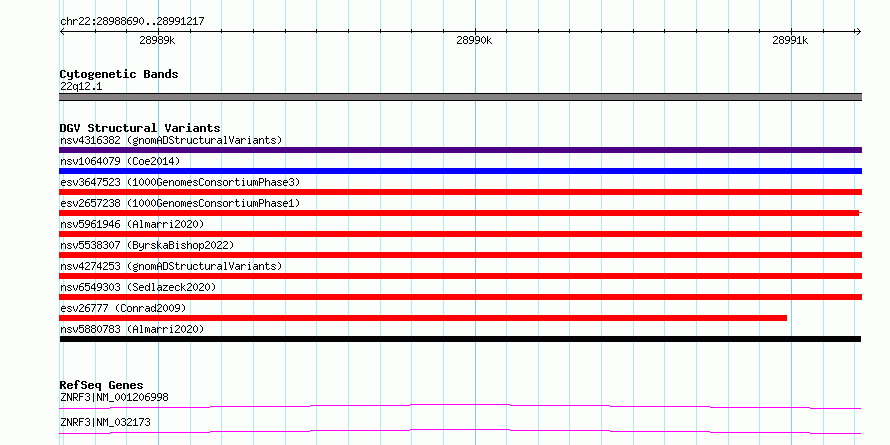Select the shorter red esv26777 variant bar
The height and width of the screenshot is (445, 890).
(x=423, y=318)
